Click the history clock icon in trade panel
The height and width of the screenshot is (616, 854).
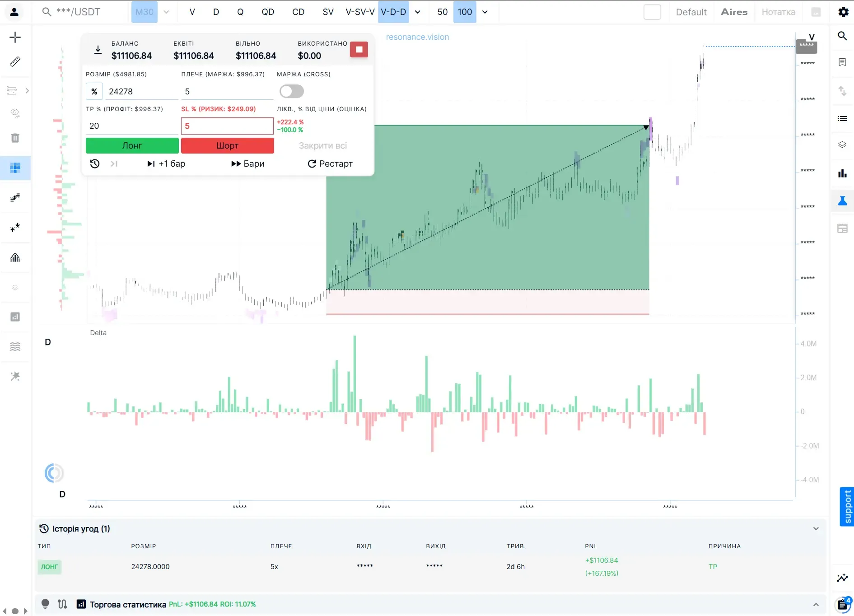click(x=94, y=163)
